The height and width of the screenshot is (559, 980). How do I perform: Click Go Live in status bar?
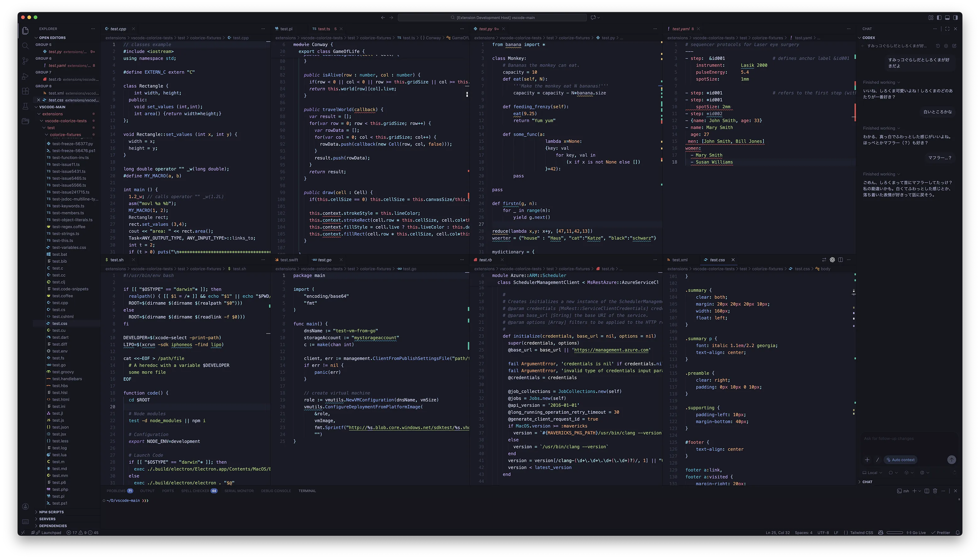[x=916, y=533]
